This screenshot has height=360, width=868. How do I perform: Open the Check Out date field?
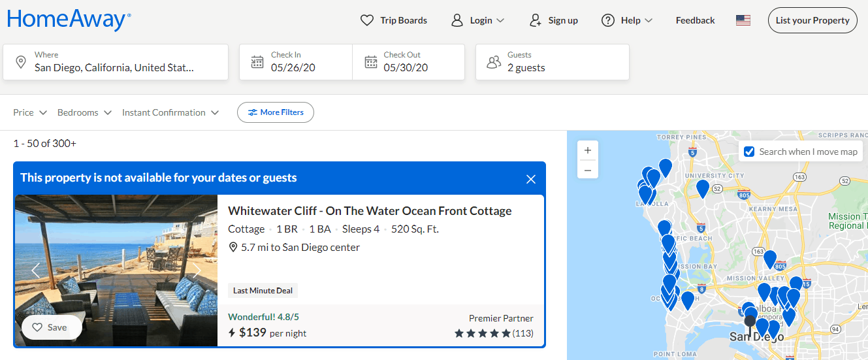click(x=408, y=62)
